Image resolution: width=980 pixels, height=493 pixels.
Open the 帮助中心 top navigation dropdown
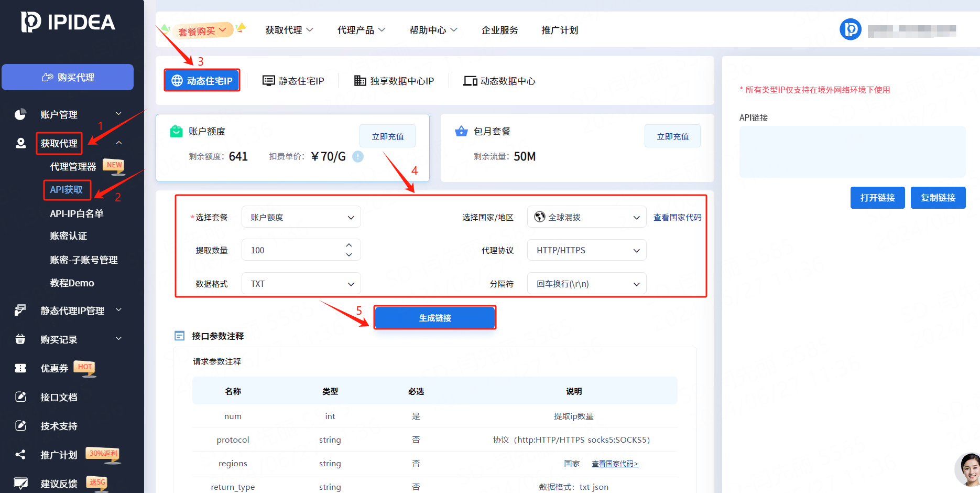[433, 30]
